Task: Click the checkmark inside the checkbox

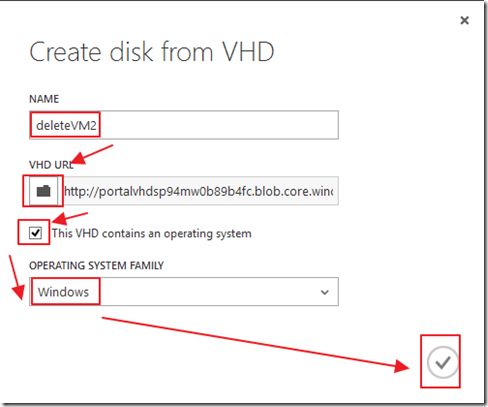Action: (x=35, y=233)
